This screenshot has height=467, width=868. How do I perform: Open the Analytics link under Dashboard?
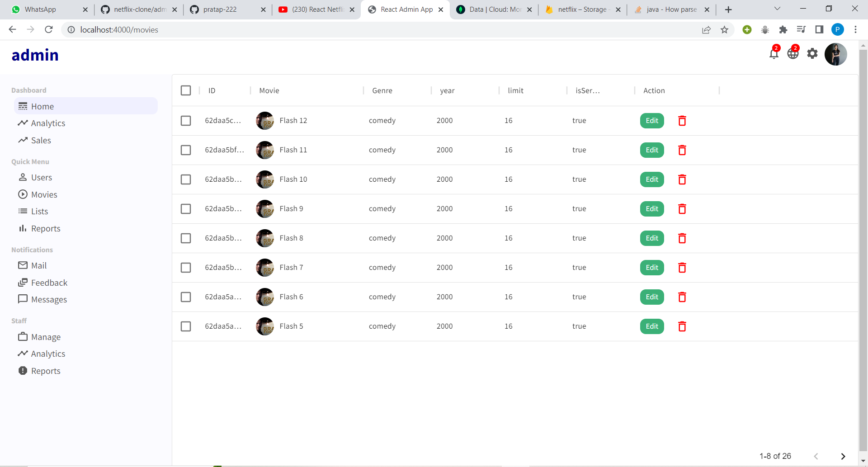47,123
